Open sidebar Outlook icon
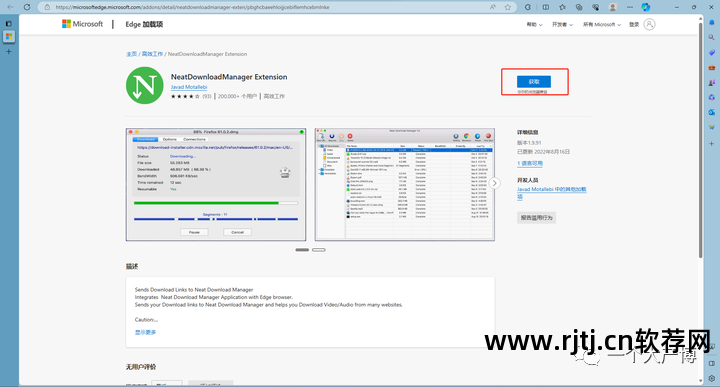The image size is (720, 387). [712, 112]
